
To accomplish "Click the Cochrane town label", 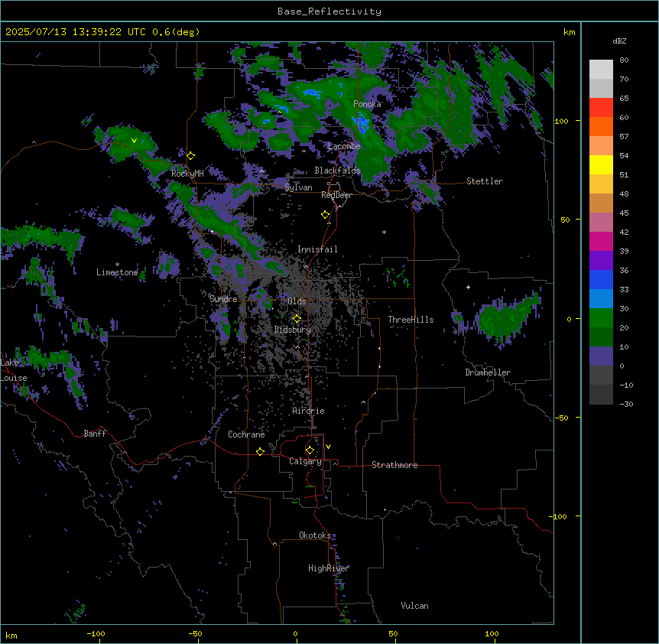I will [246, 434].
